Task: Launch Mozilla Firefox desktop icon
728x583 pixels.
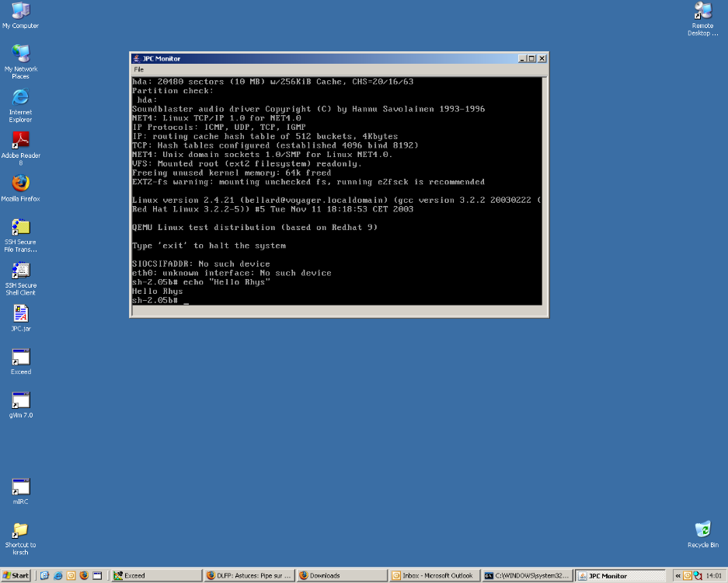Action: coord(20,184)
